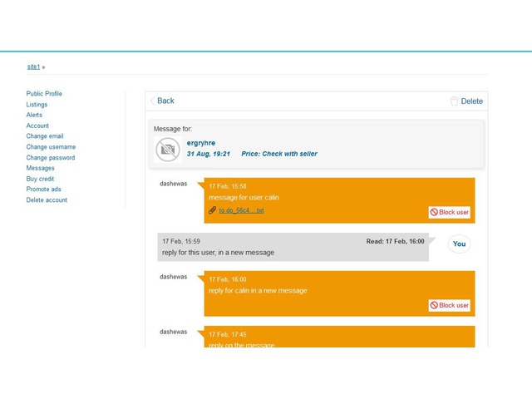
Task: Open Messages in sidebar
Action: pyautogui.click(x=40, y=168)
